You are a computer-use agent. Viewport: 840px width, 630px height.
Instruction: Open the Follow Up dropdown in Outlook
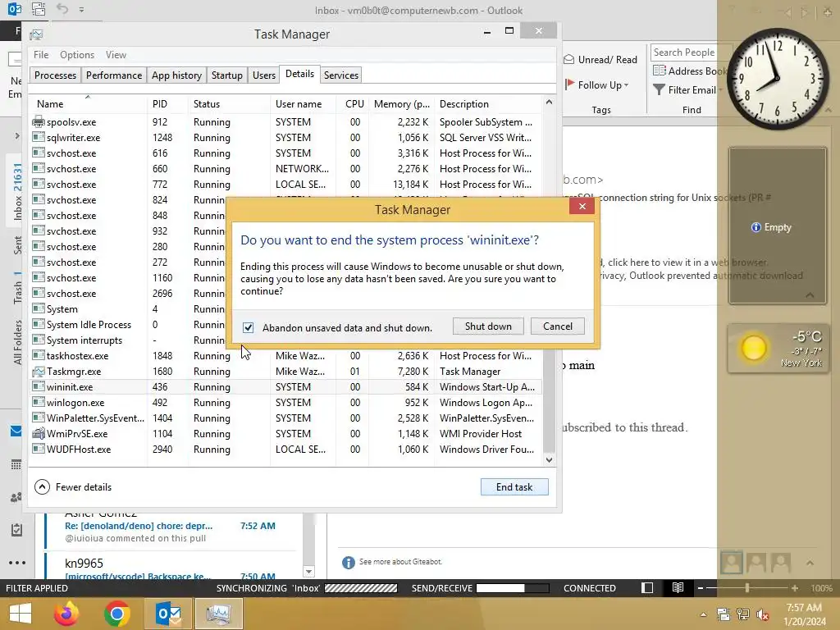click(597, 84)
